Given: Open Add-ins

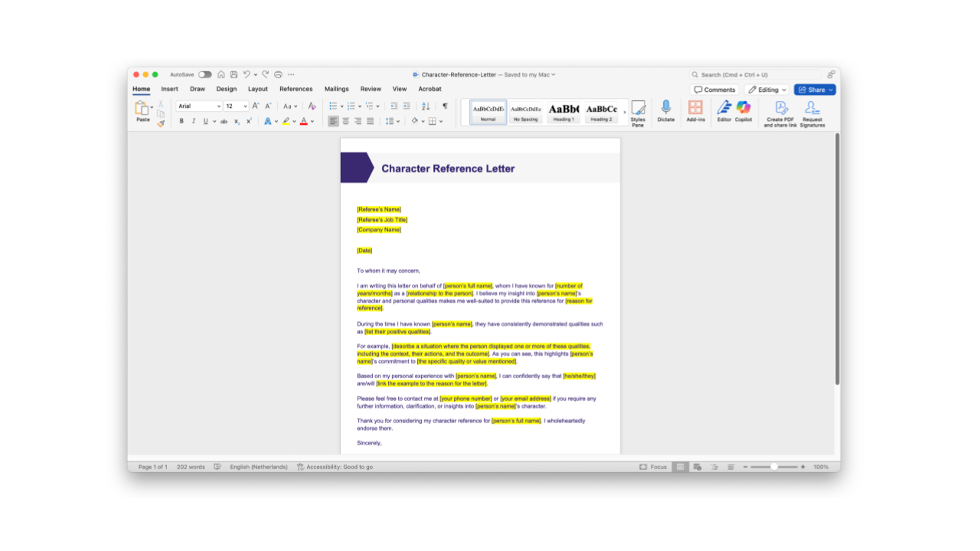Looking at the screenshot, I should (695, 112).
